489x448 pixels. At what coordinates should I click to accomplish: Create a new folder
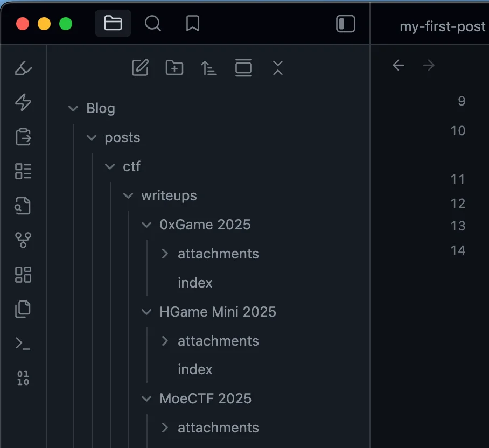[x=174, y=68]
